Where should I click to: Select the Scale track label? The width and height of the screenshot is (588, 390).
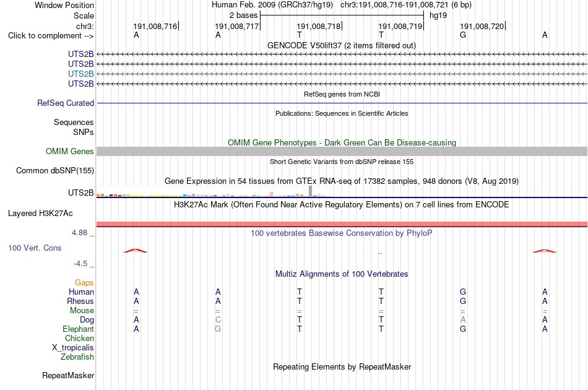84,15
